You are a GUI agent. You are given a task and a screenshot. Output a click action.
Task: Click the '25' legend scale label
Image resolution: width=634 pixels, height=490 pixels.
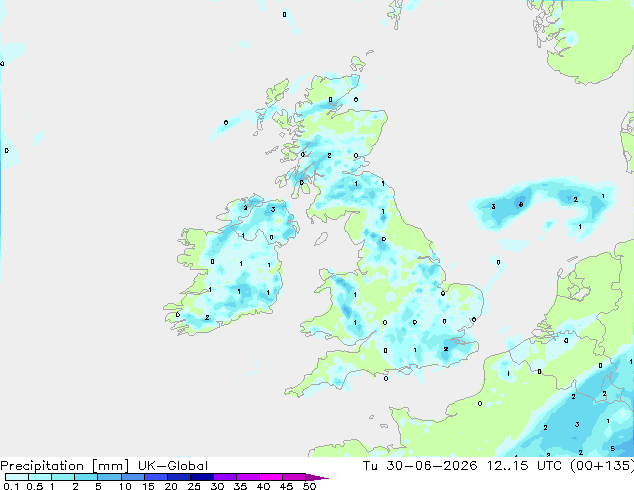coord(194,486)
